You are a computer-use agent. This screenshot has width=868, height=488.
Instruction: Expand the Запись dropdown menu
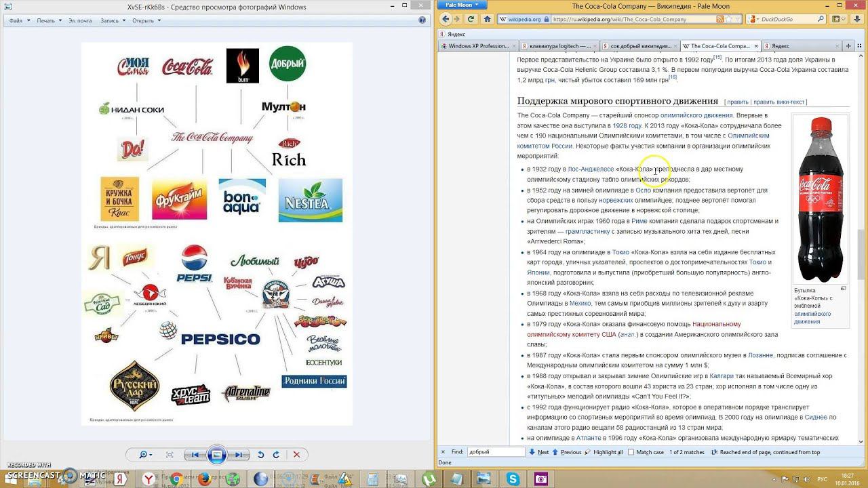pos(113,20)
